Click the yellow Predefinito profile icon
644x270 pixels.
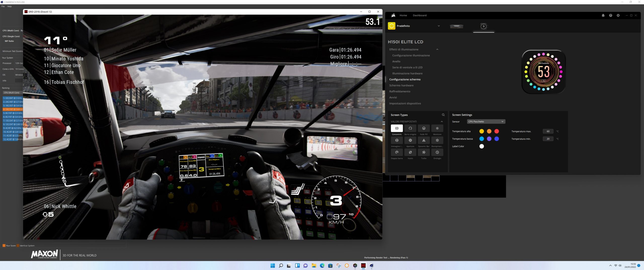click(391, 26)
